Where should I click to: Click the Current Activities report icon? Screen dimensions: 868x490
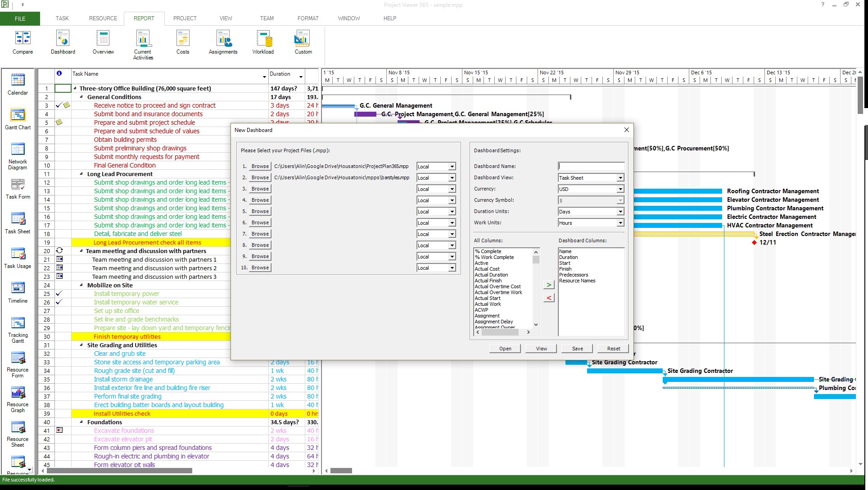pyautogui.click(x=143, y=42)
